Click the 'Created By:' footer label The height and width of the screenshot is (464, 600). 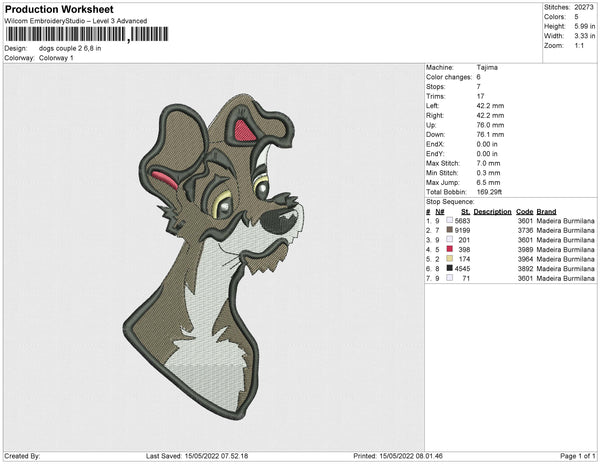pyautogui.click(x=22, y=456)
